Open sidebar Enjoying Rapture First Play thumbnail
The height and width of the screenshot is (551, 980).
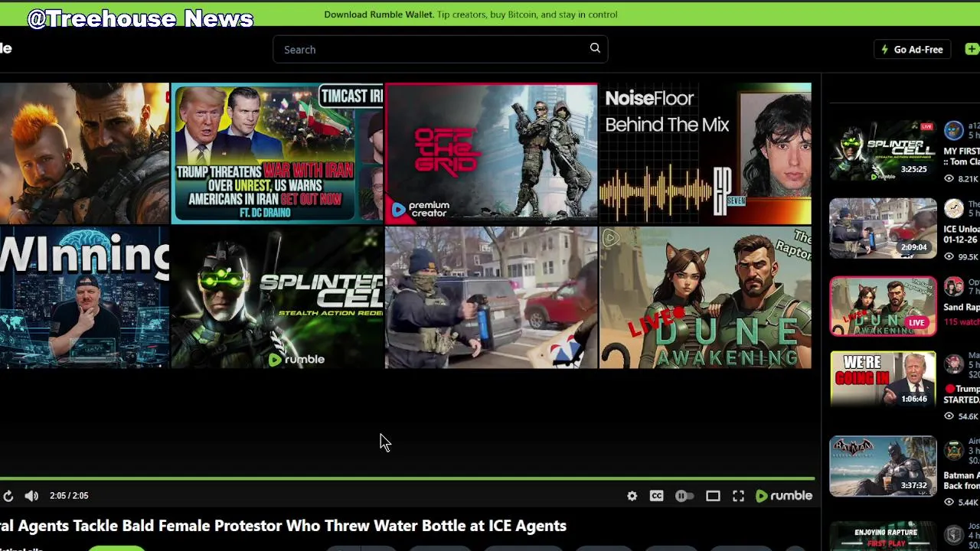point(883,536)
